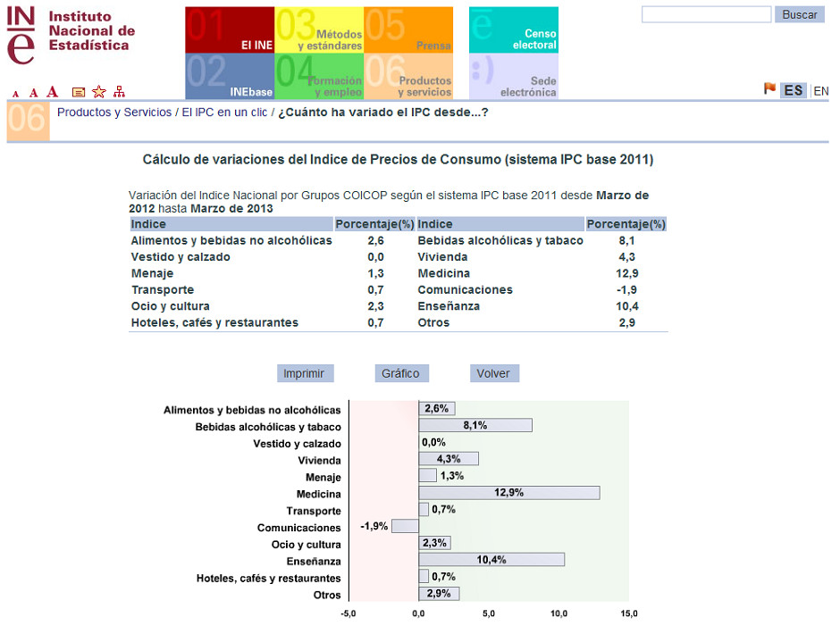Screen dimensions: 840x634
Task: Click the Vivienda 4,3% chart bar
Action: (x=449, y=459)
